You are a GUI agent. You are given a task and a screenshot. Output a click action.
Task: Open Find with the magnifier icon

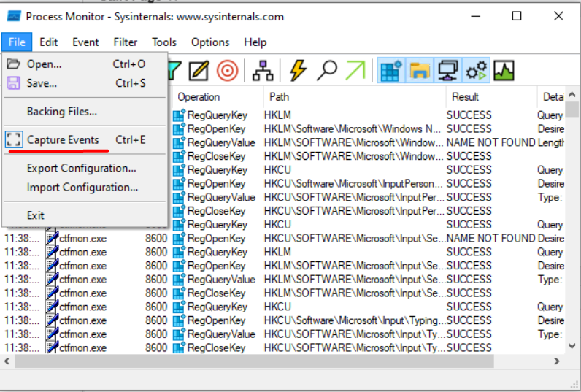click(x=327, y=70)
